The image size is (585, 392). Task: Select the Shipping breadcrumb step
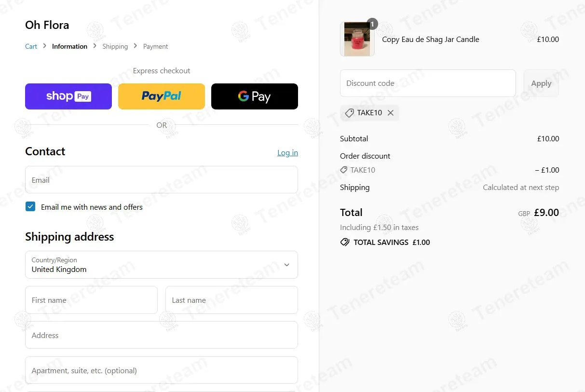coord(115,46)
